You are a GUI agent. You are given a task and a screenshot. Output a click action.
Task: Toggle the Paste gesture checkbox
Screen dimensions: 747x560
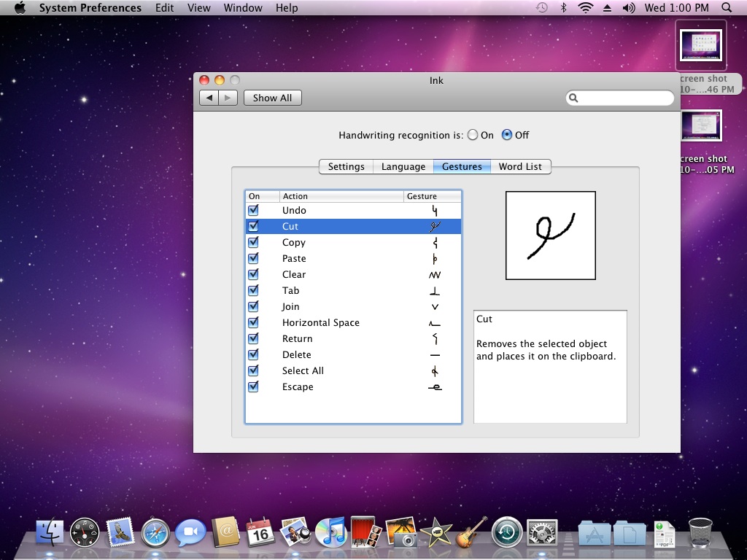(x=253, y=258)
